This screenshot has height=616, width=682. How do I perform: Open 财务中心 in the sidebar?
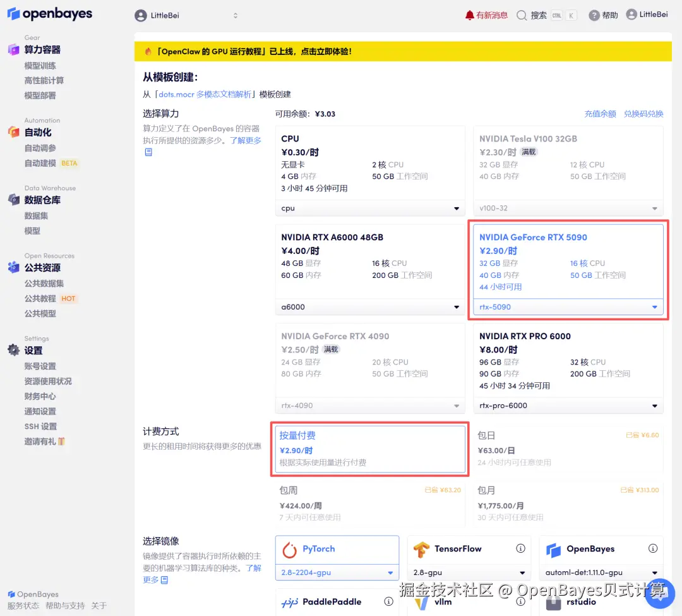40,396
